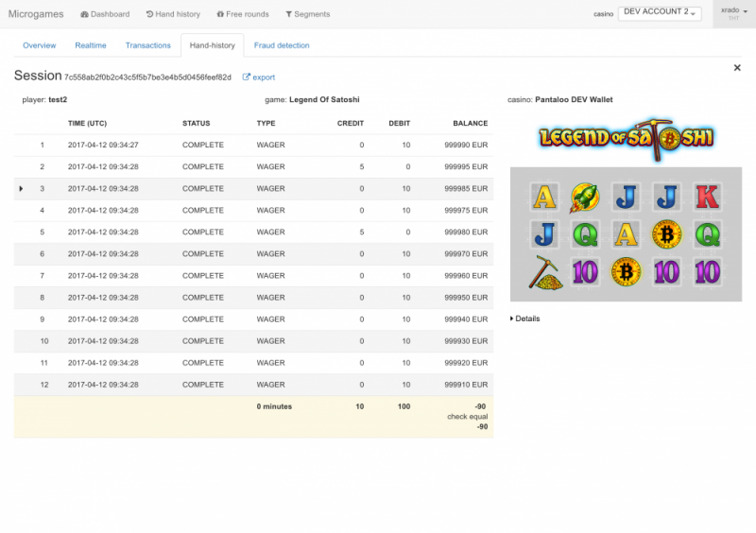Click the TIME (UTC) column header

point(87,123)
